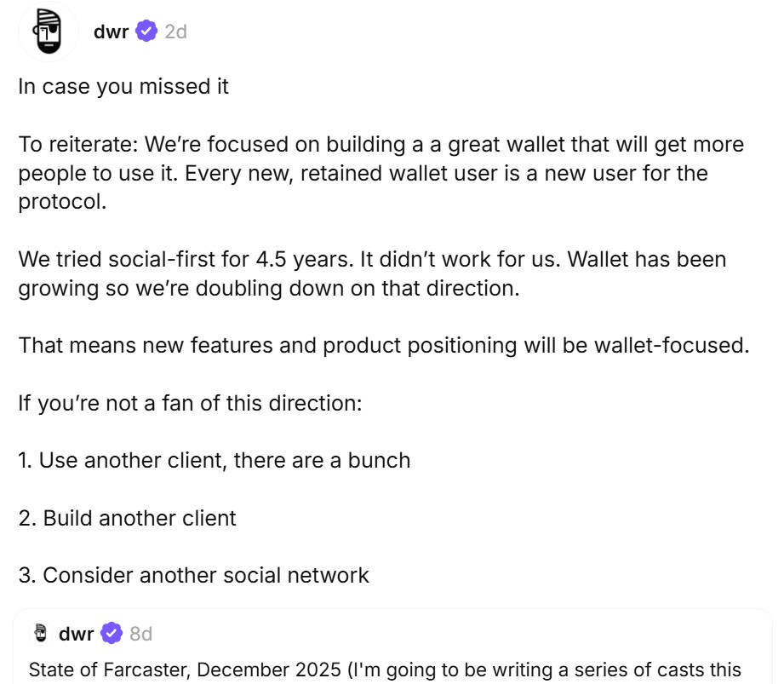This screenshot has width=784, height=684.
Task: Click the "growing so we're doubling down" line
Action: pos(268,288)
